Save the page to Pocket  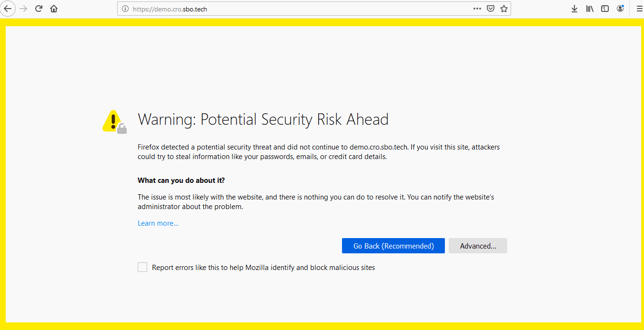pos(491,9)
